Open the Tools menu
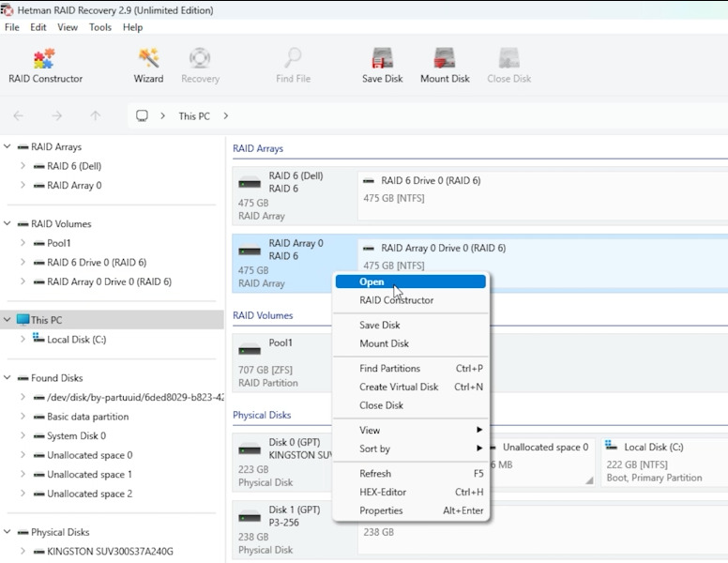The height and width of the screenshot is (563, 728). [x=100, y=27]
